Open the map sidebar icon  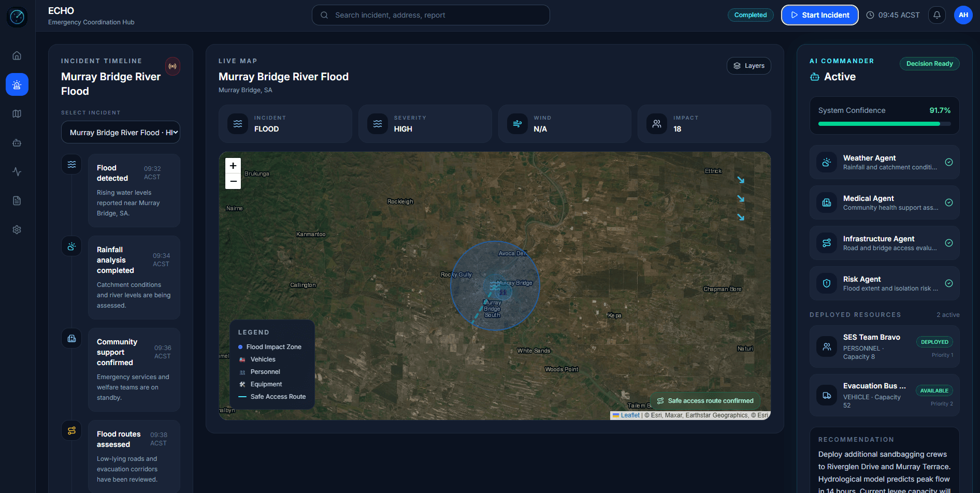pos(17,113)
